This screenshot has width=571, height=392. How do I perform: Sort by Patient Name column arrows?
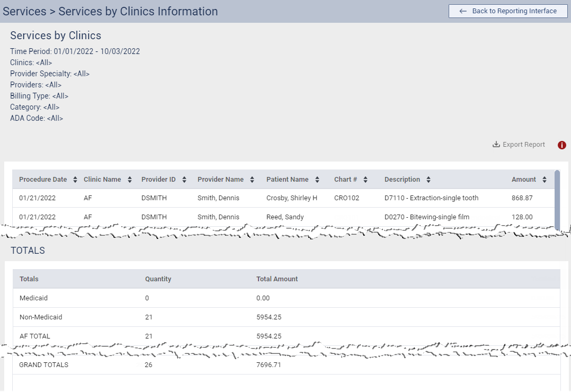(317, 180)
